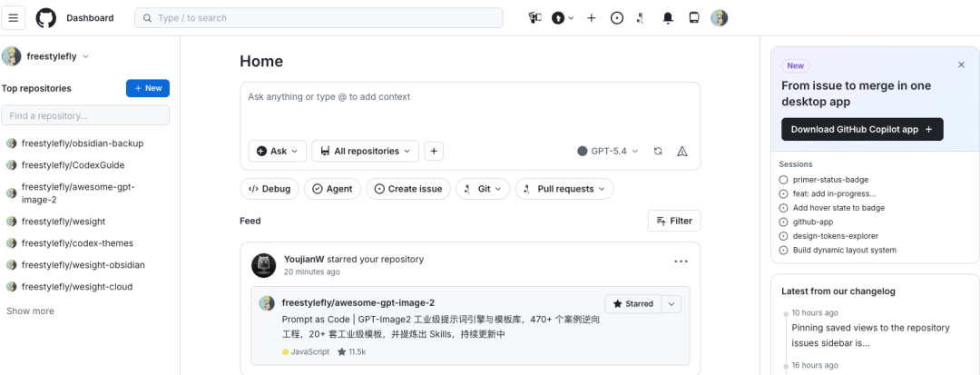Unstar via the Starred button
980x375 pixels.
tap(633, 304)
